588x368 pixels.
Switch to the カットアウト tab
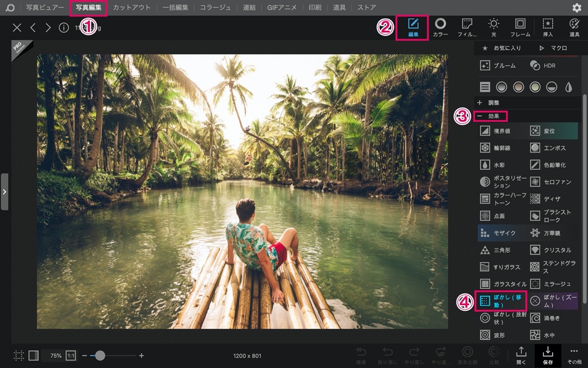click(132, 7)
